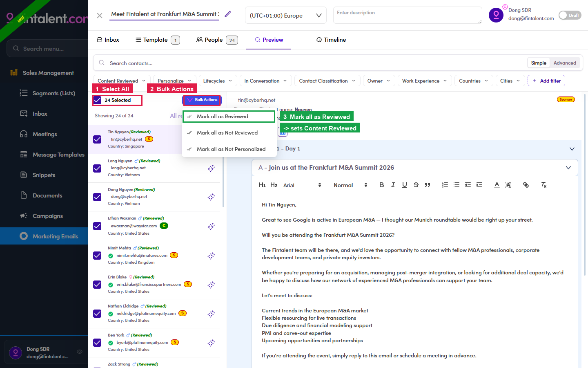Open the In Conversation filter dropdown
This screenshot has height=368, width=588.
[266, 81]
